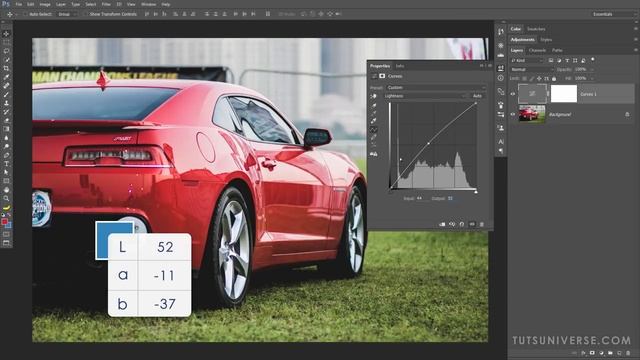Select the Quick Selection tool
This screenshot has height=360, width=640.
(6, 60)
